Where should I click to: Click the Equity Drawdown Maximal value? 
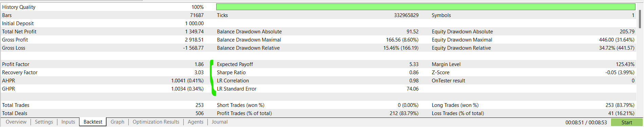tap(617, 40)
